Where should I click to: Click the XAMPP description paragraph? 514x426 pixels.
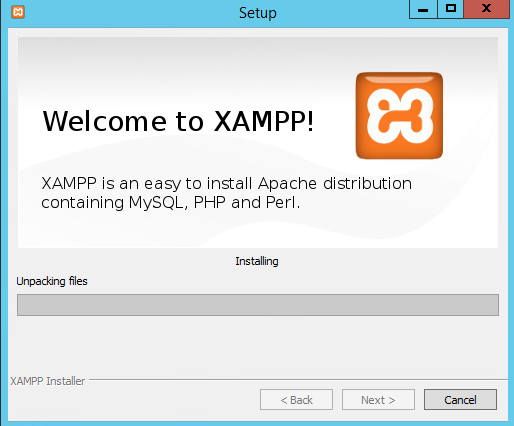click(x=227, y=193)
